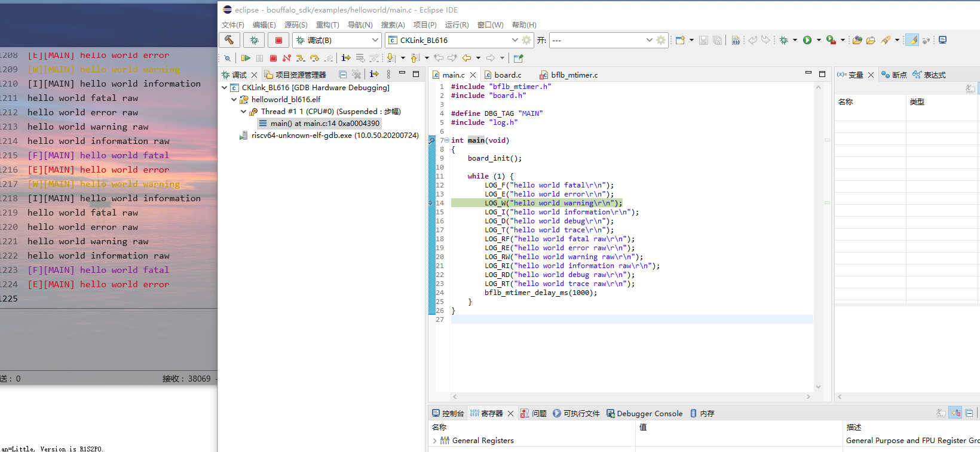Viewport: 980px width, 452px height.
Task: Collapse Thread #1 tree node
Action: tap(243, 112)
